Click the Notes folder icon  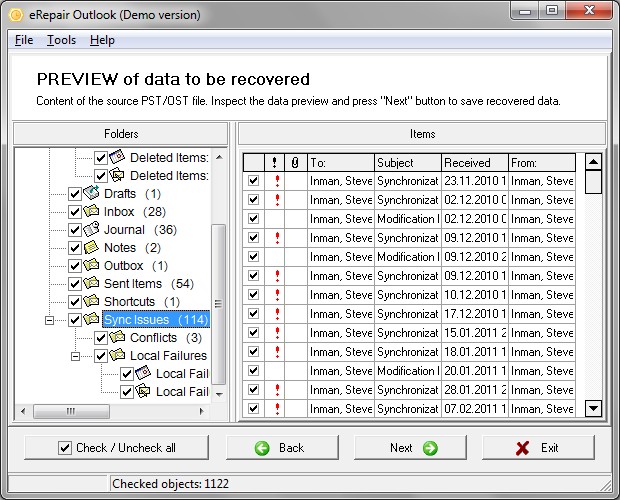(x=91, y=247)
